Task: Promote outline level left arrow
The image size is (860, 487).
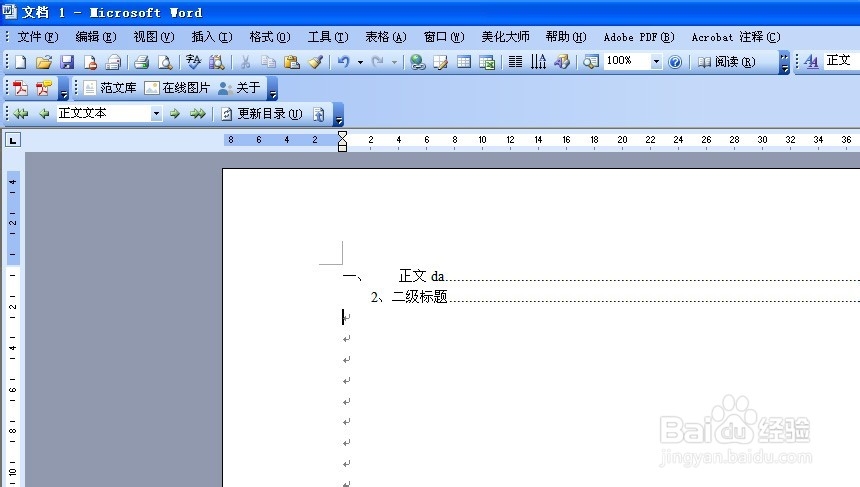Action: pos(44,114)
